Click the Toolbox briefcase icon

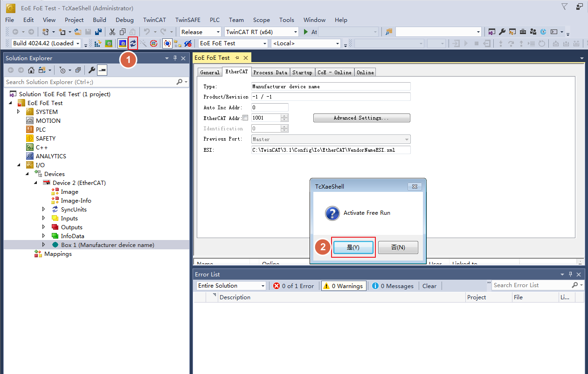[x=522, y=32]
